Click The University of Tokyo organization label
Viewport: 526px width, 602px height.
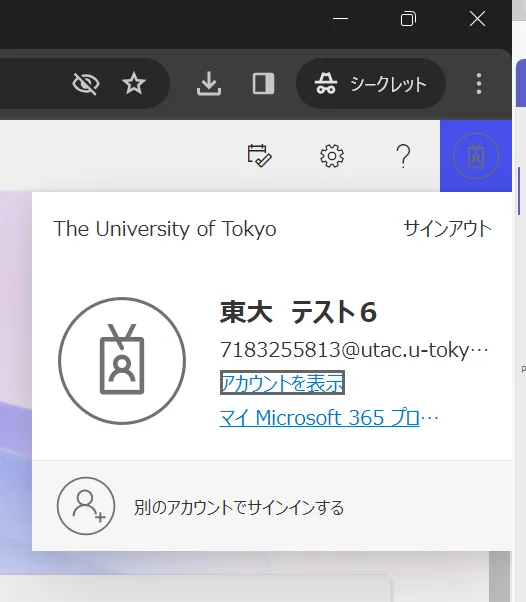coord(165,229)
